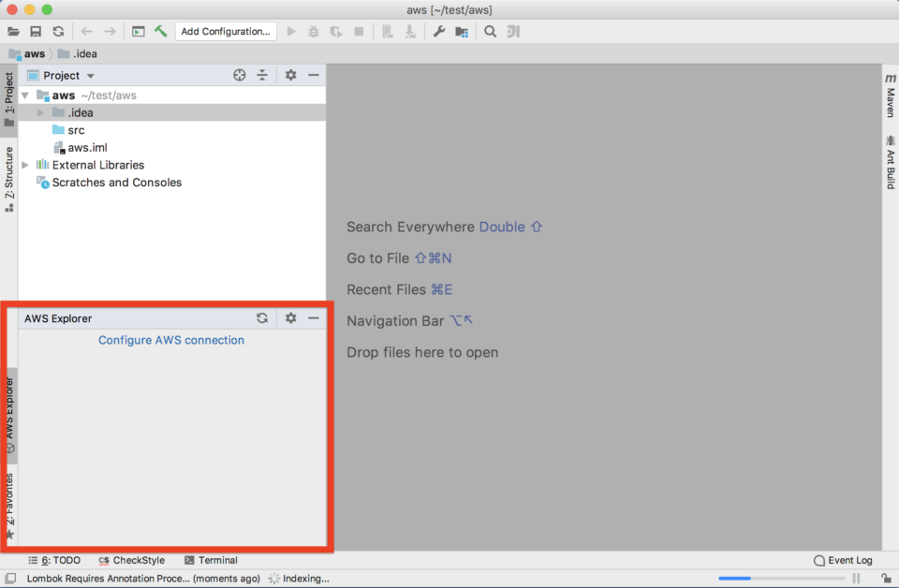
Task: Open the Project view dropdown
Action: [x=91, y=76]
